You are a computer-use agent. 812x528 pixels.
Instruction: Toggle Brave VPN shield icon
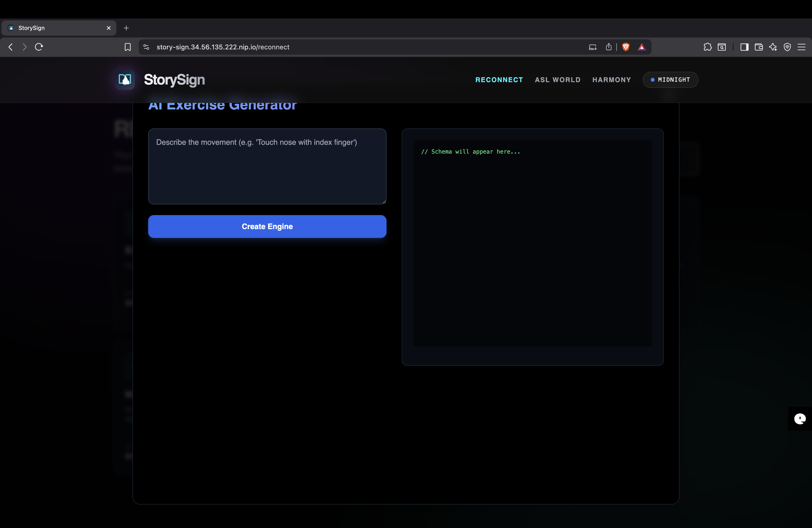pos(787,47)
